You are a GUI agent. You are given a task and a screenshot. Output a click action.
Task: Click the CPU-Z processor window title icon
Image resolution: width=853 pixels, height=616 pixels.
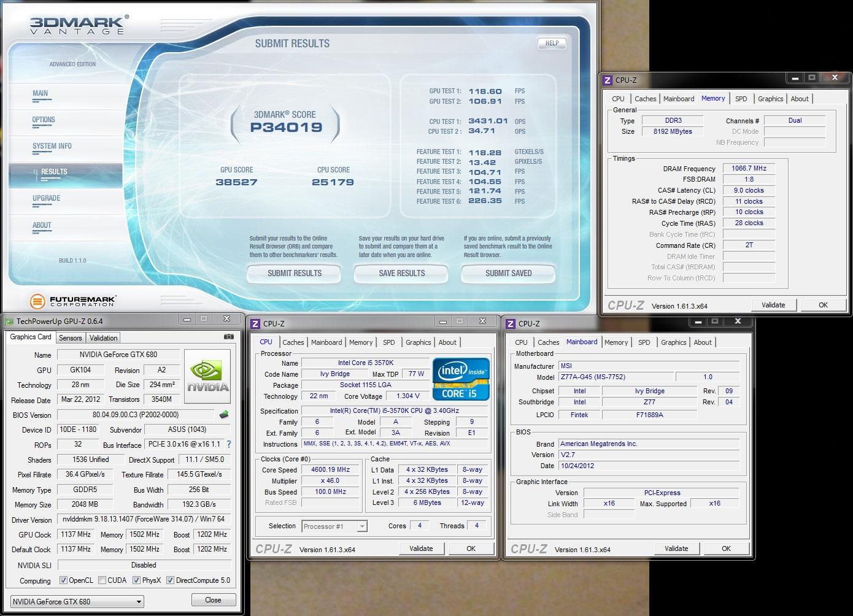coord(255,323)
